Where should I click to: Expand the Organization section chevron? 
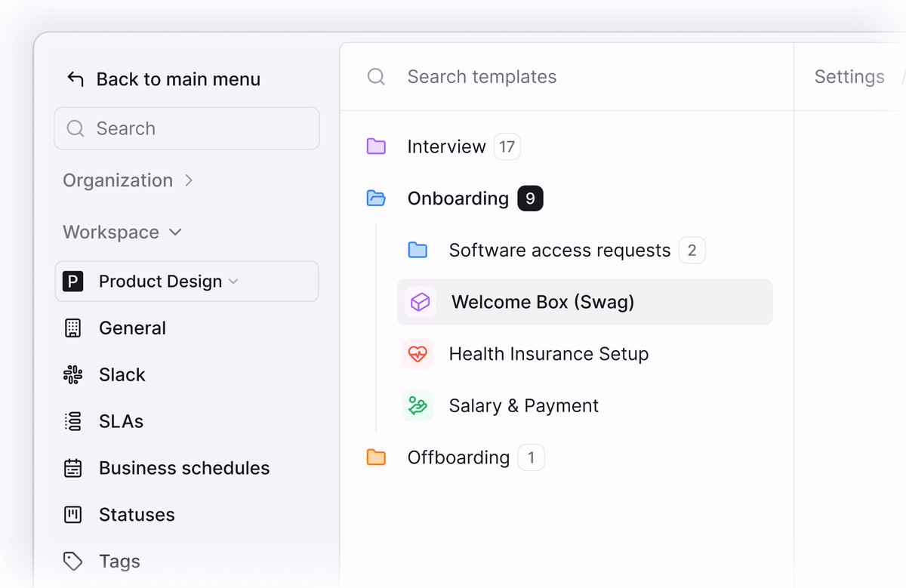(x=189, y=180)
